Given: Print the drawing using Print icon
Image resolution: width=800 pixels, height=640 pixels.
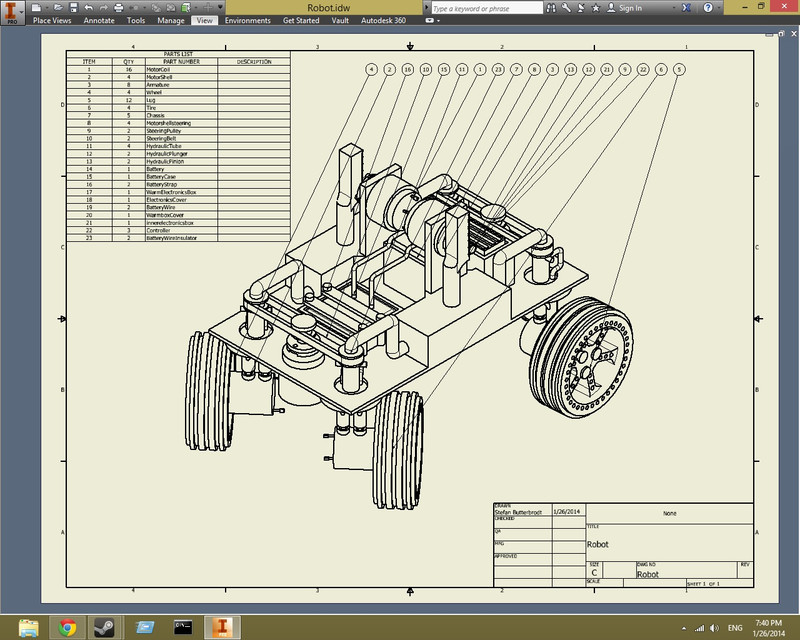Looking at the screenshot, I should tap(118, 7).
